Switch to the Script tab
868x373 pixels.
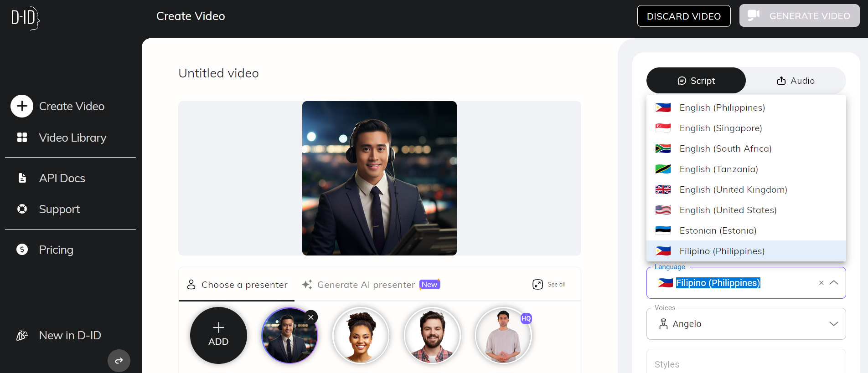(696, 81)
